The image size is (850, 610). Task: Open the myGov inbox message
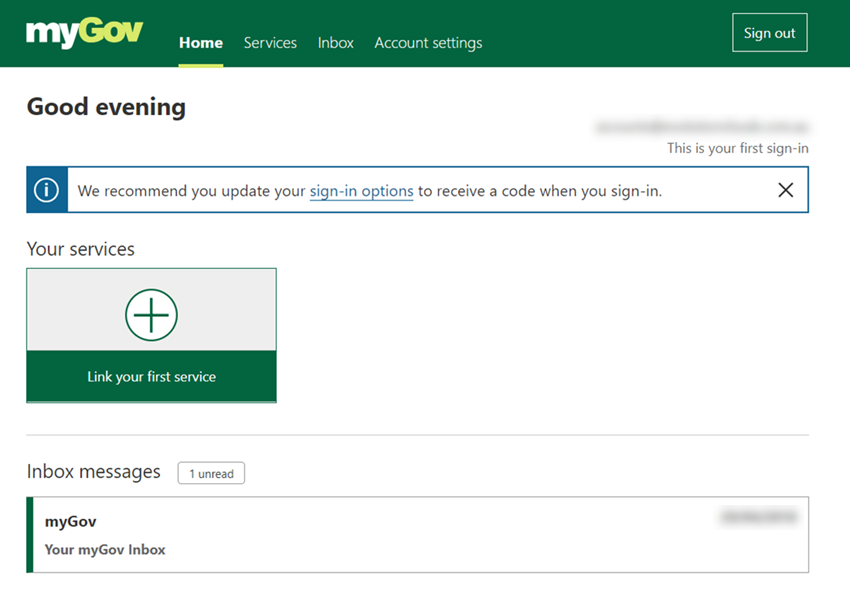tap(417, 535)
